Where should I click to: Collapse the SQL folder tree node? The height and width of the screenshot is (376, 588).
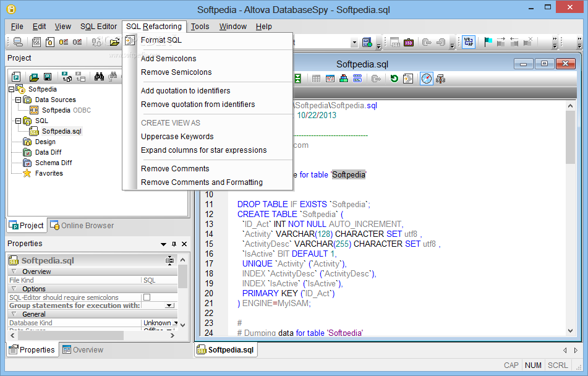tap(18, 121)
